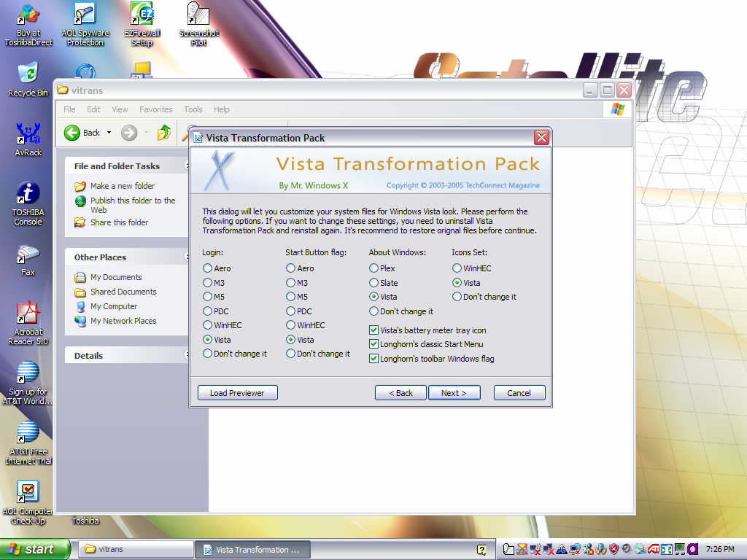The width and height of the screenshot is (747, 560).
Task: Click the help question mark icon on taskbar
Action: [481, 550]
